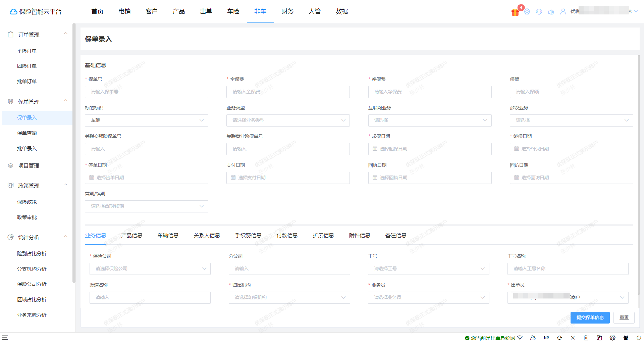The image size is (644, 343).
Task: Click the hamburger menu icon at bottom left
Action: [5, 338]
